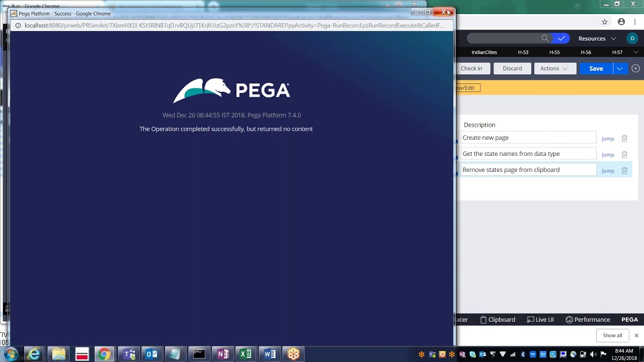The width and height of the screenshot is (644, 362).
Task: Open the Clipboard tool in the footer
Action: click(x=498, y=320)
